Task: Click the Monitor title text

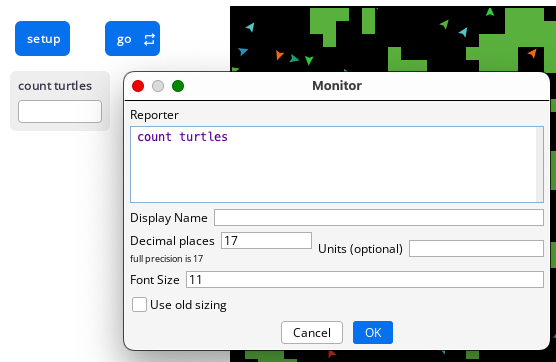Action: tap(337, 85)
